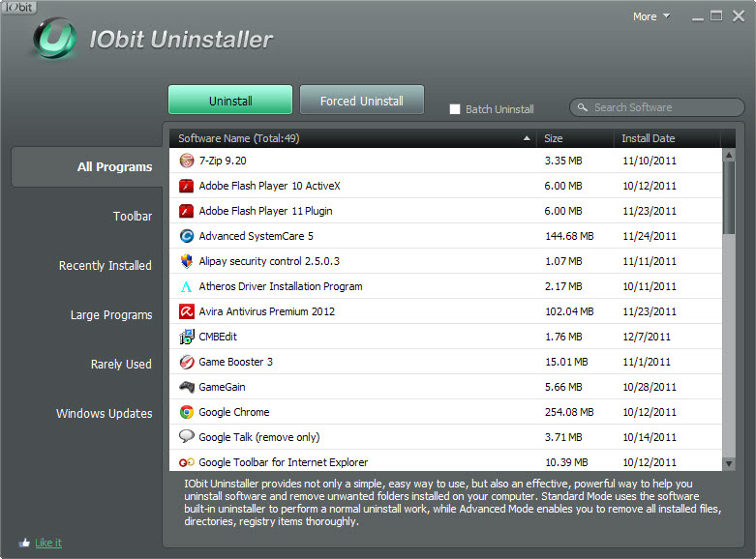Click the 12/7/2011 install date
The height and width of the screenshot is (559, 756).
coord(647,337)
